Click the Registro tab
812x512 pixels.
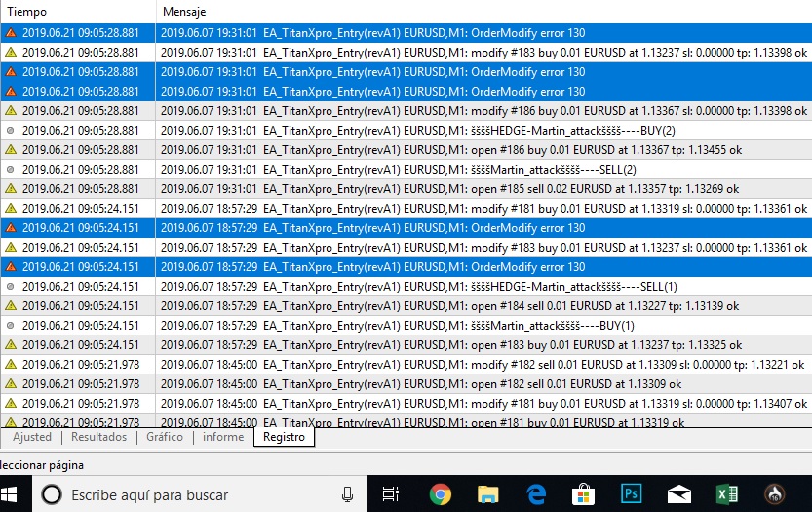tap(284, 438)
